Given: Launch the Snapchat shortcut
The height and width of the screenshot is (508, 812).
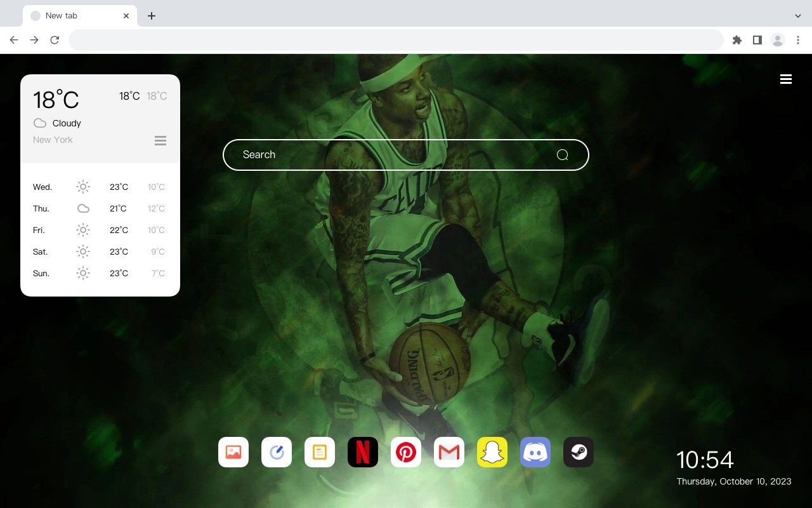Looking at the screenshot, I should click(x=492, y=452).
